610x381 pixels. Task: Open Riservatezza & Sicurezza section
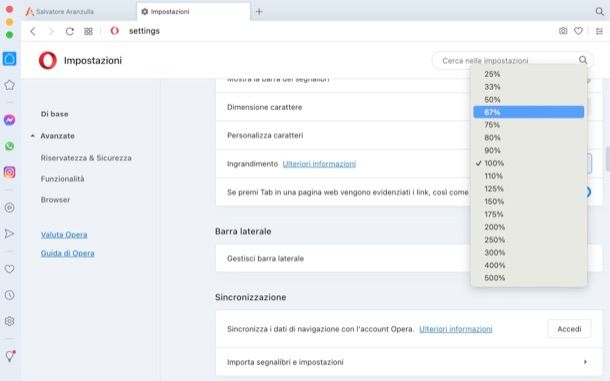pos(86,158)
